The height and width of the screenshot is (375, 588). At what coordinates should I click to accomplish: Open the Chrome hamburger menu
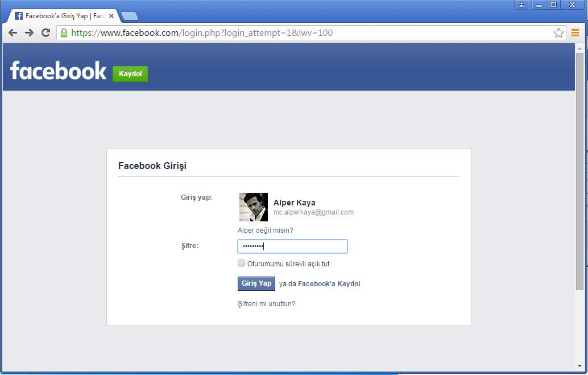[x=575, y=33]
